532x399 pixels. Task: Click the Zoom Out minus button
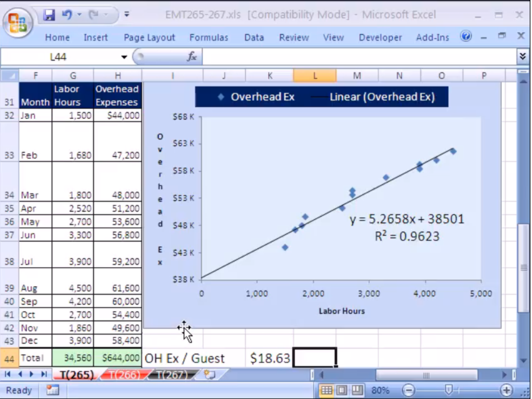coord(409,390)
